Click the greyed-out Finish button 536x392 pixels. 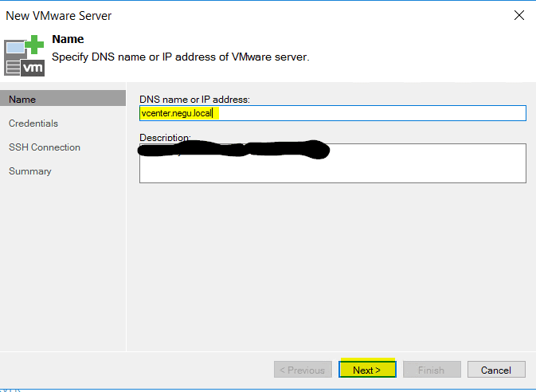coord(432,370)
